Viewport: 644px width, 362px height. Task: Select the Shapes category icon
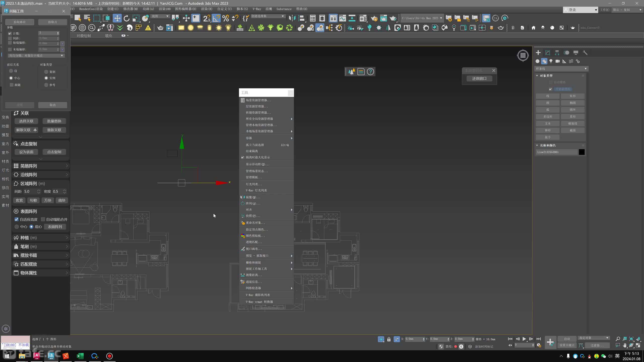544,61
